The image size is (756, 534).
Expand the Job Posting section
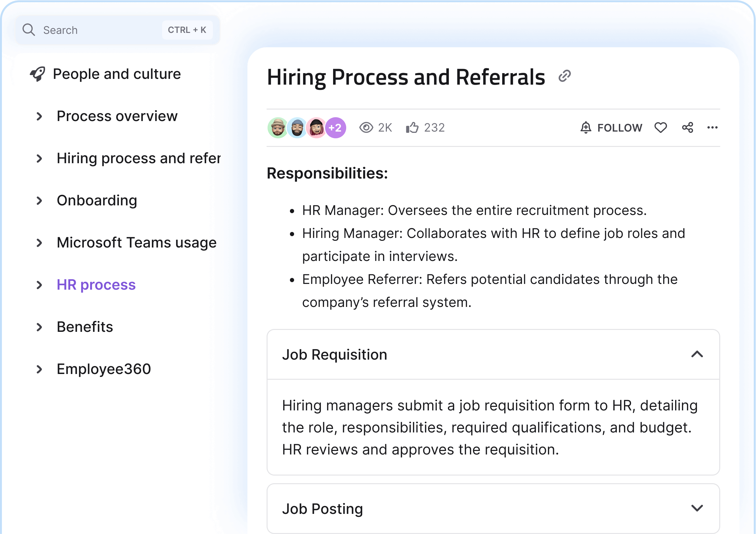(697, 508)
